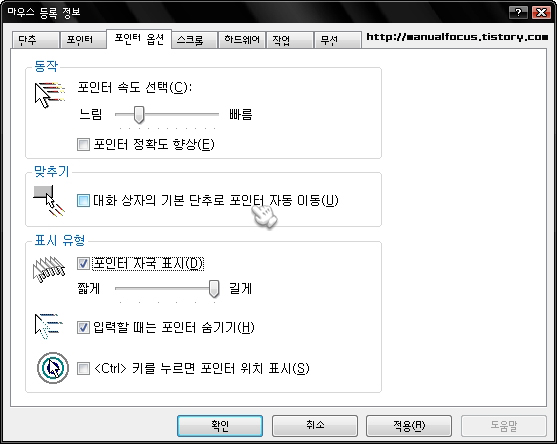Click the question mark help button in title bar
The width and height of the screenshot is (557, 444).
518,13
